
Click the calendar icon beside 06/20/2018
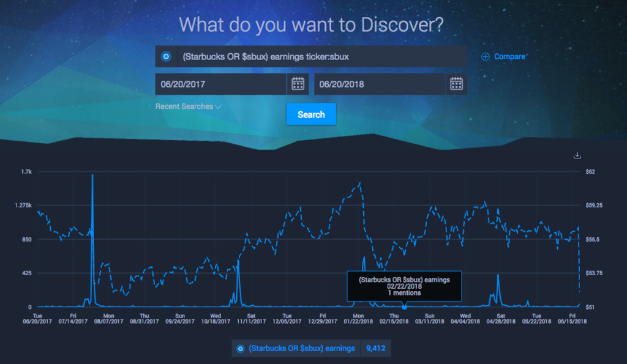(457, 84)
